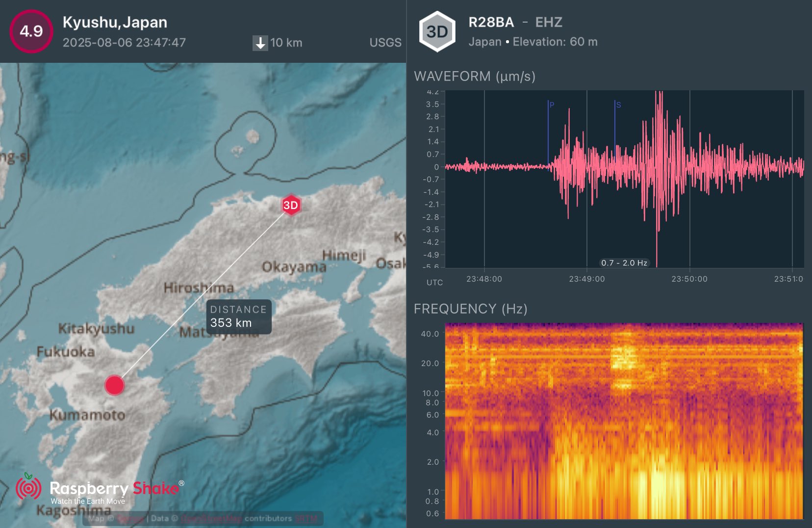
Task: Click the 2.0 frequency axis label
Action: (433, 462)
